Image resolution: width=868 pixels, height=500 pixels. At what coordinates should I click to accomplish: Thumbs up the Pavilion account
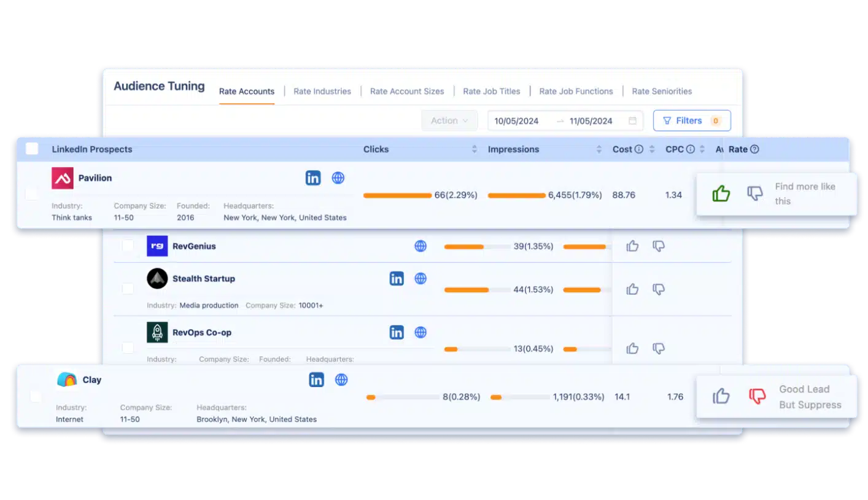tap(721, 194)
